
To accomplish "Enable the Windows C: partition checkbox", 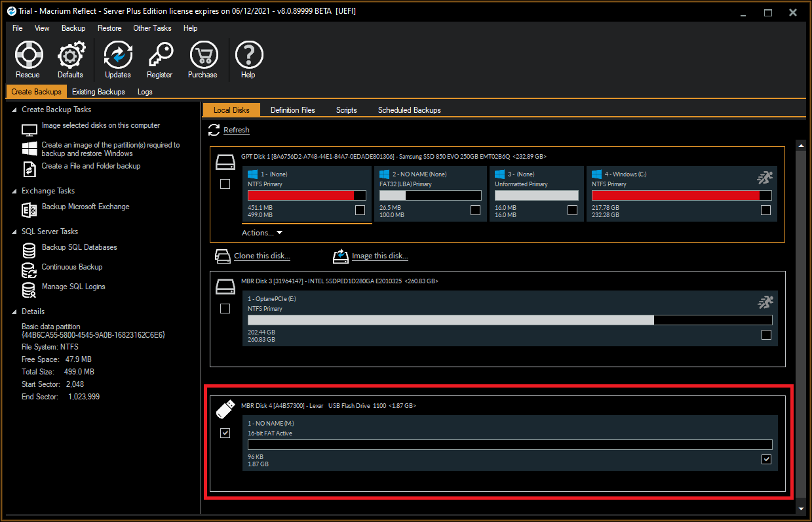I will tap(765, 210).
